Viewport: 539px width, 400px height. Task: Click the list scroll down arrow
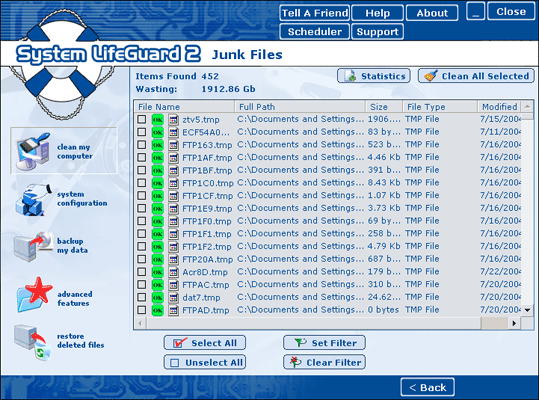click(527, 310)
